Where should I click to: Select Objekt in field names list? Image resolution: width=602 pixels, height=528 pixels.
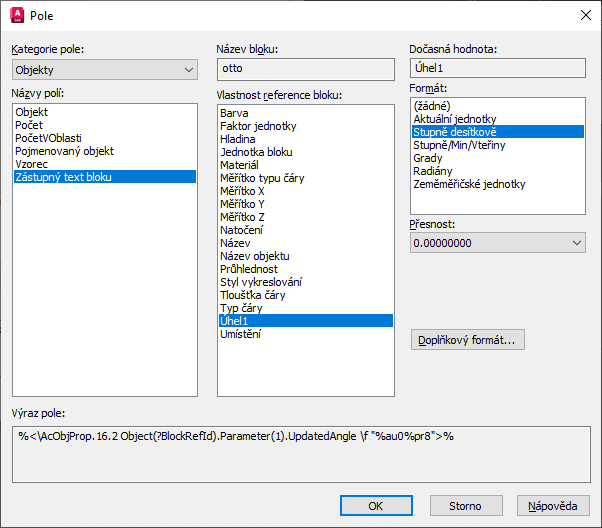32,112
